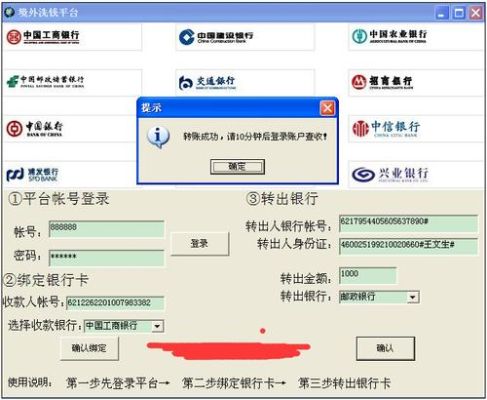487x400 pixels.
Task: Click the 确认 button under 转出银行
Action: click(386, 348)
